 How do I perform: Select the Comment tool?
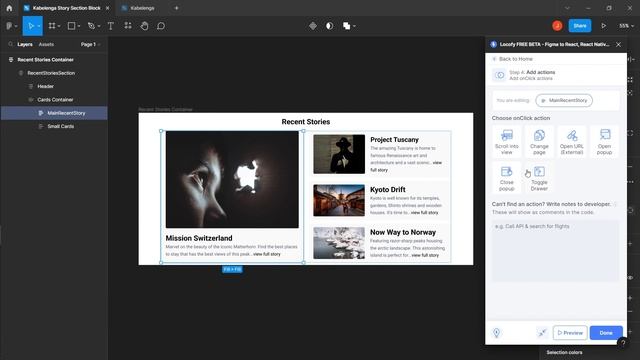click(x=161, y=26)
